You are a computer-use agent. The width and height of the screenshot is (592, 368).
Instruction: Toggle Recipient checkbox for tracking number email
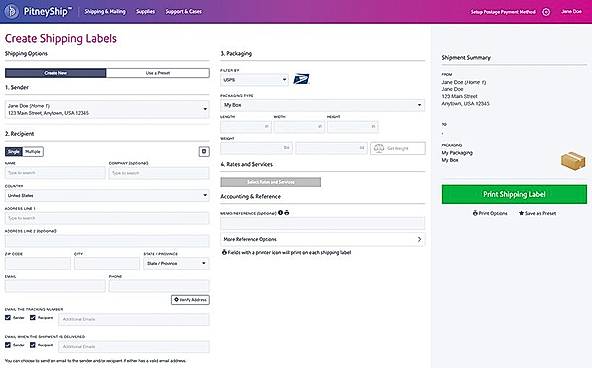pos(33,318)
